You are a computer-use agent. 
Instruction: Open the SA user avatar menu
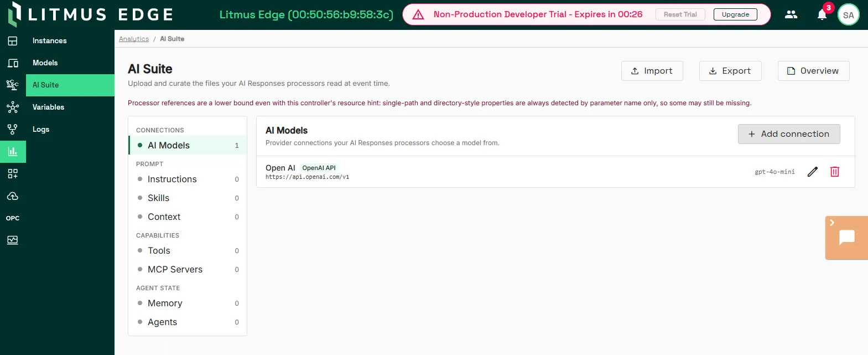[849, 15]
